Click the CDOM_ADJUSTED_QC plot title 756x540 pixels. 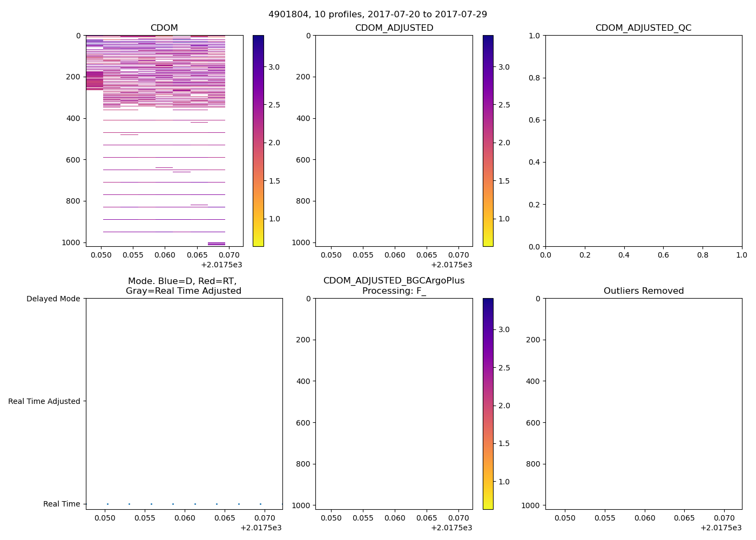[643, 28]
